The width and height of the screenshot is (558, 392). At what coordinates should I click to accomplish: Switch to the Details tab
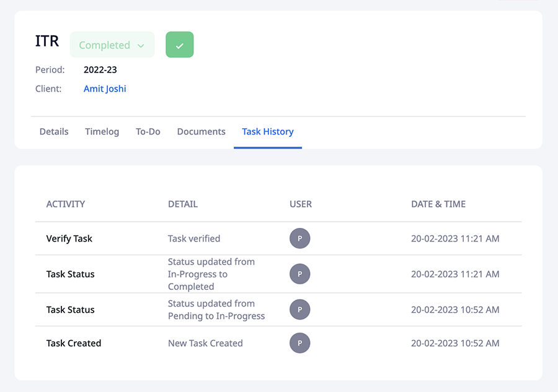pyautogui.click(x=54, y=131)
